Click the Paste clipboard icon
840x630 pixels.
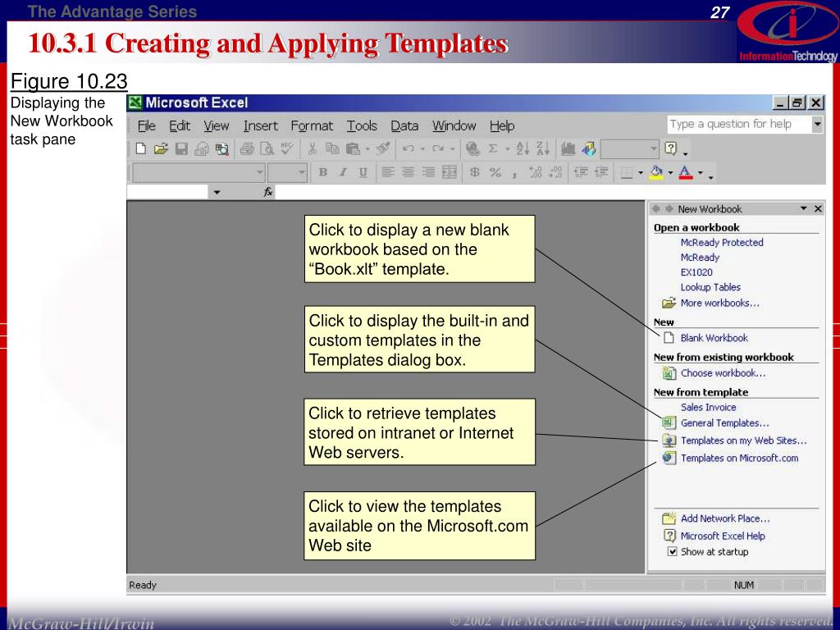[353, 148]
